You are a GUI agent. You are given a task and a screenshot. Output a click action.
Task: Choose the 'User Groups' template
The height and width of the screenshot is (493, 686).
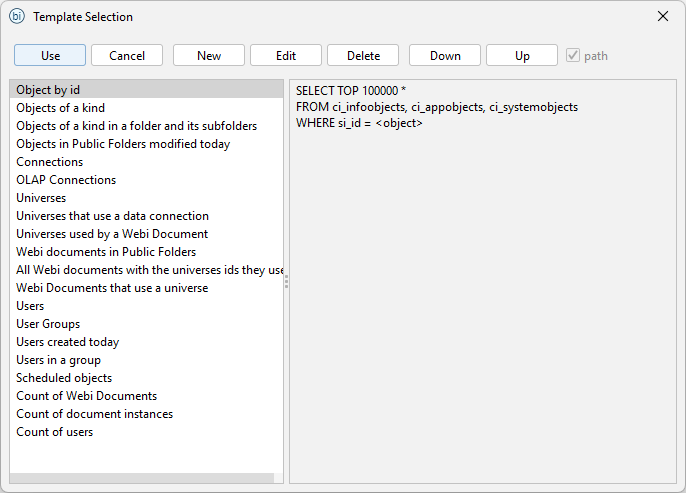click(147, 324)
